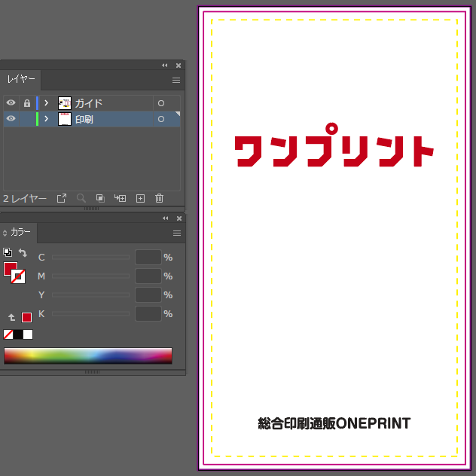This screenshot has width=476, height=476.
Task: Click the delete layer trash icon
Action: pyautogui.click(x=159, y=198)
